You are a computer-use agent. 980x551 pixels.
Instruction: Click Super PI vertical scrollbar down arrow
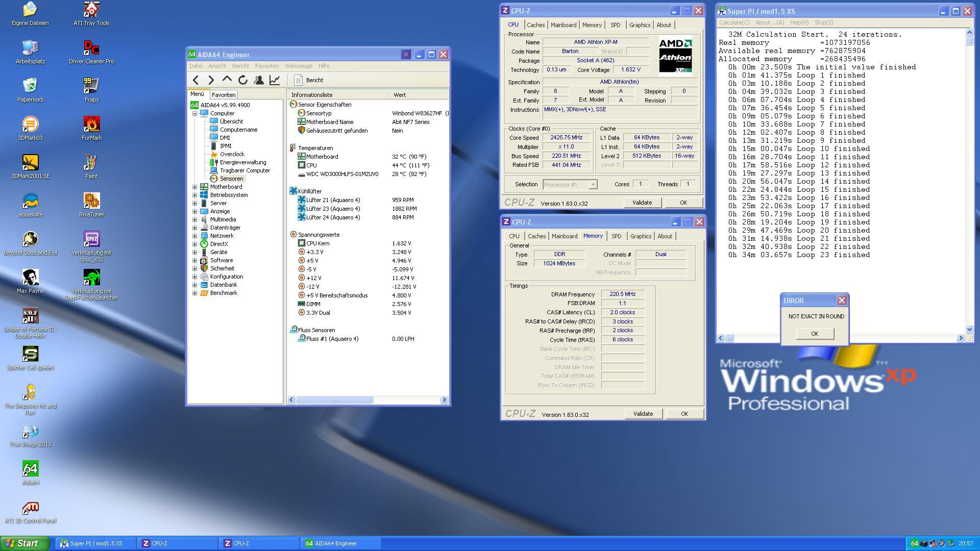click(x=969, y=330)
